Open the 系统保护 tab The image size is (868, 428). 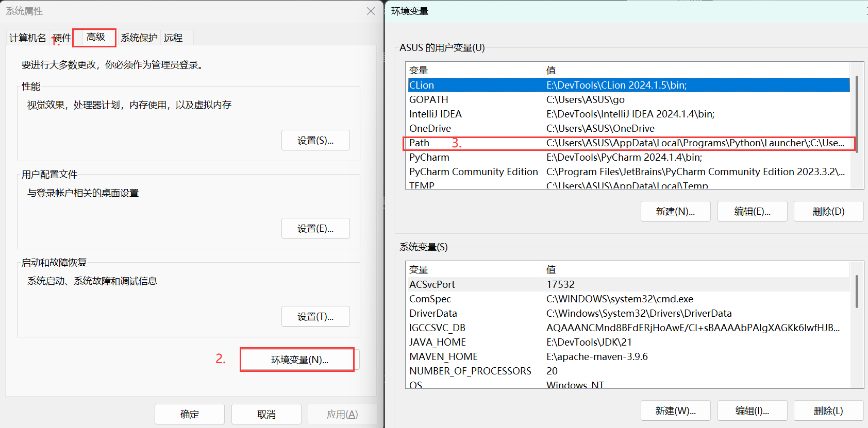(x=139, y=38)
